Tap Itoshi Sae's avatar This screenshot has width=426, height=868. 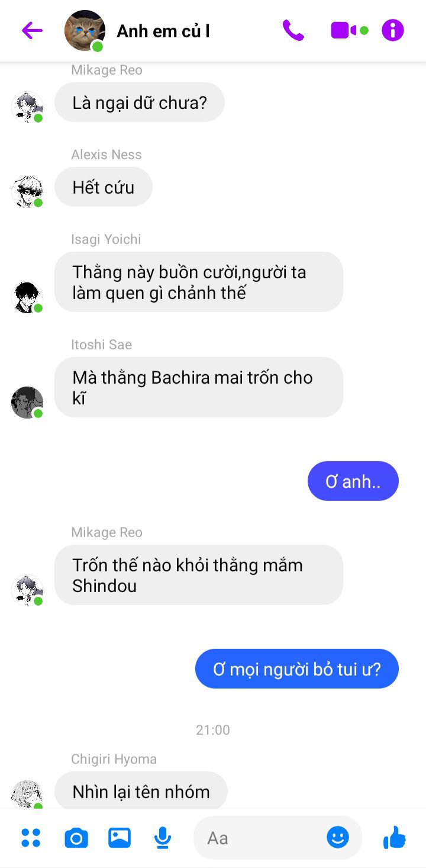[x=27, y=402]
